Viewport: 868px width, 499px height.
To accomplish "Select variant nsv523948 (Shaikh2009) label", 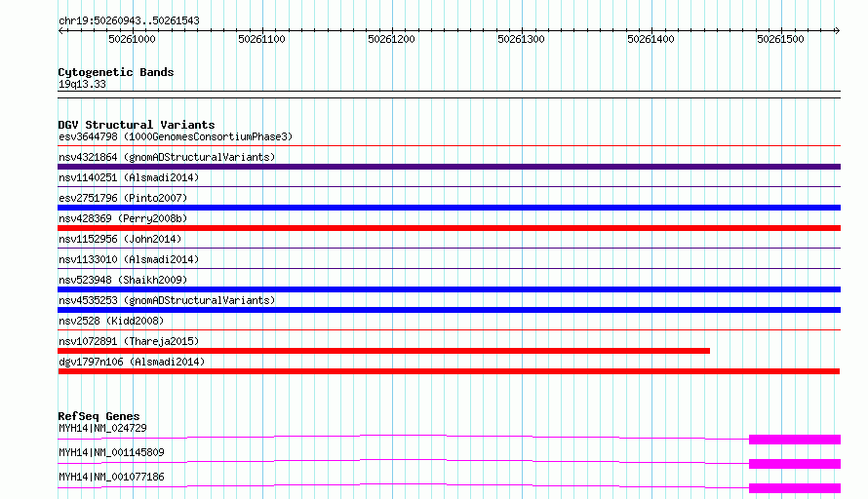I will point(123,280).
